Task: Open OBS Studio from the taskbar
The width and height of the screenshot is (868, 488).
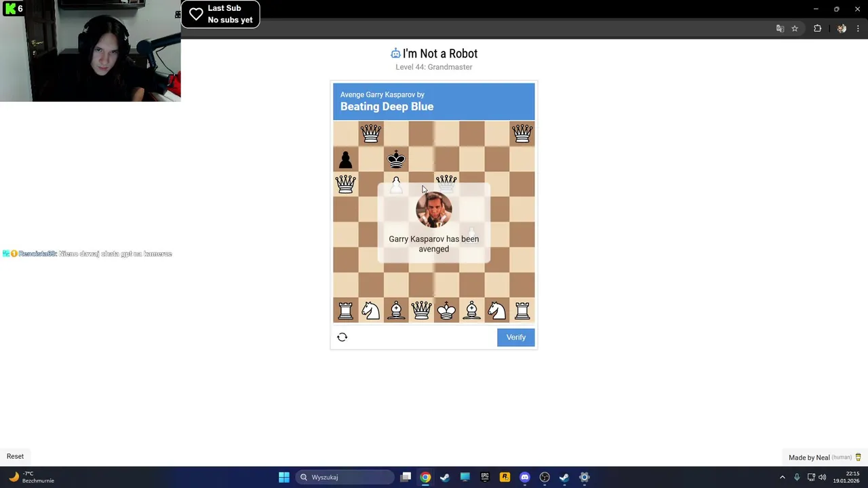Action: tap(545, 477)
